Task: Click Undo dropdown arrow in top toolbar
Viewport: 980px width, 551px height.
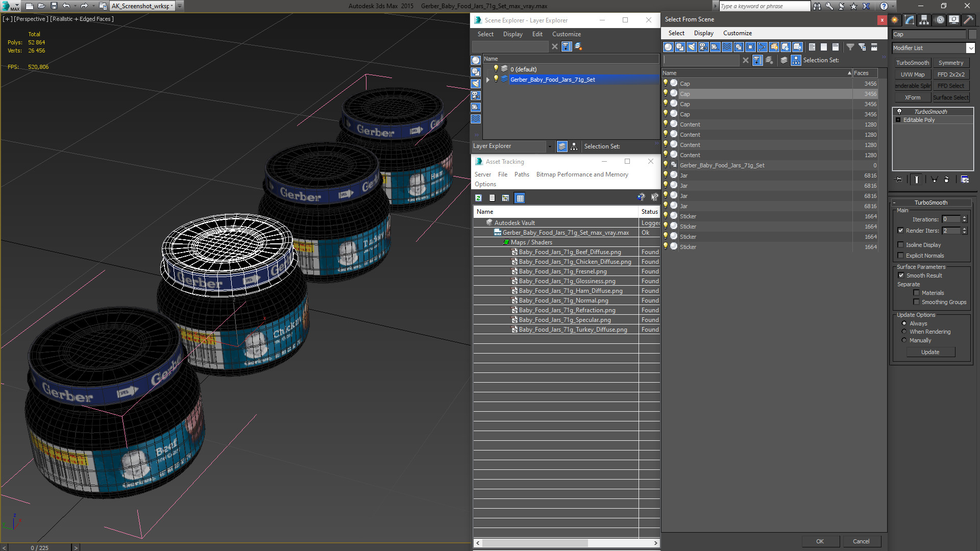Action: (75, 6)
